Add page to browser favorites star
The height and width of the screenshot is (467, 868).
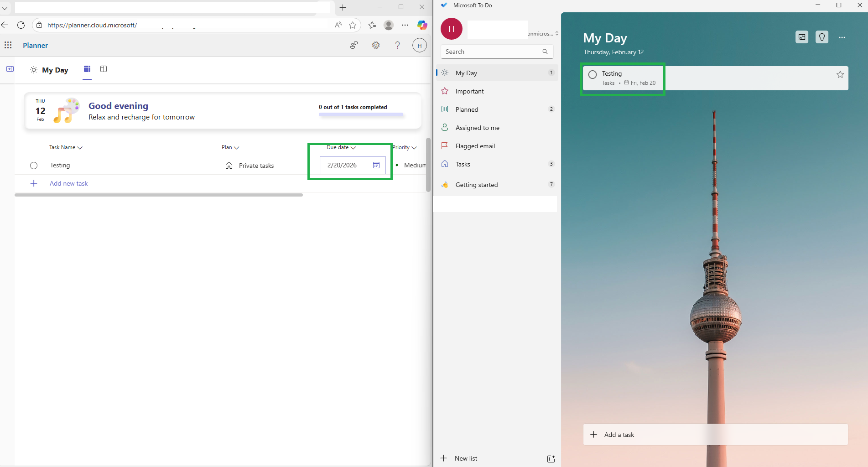(353, 25)
